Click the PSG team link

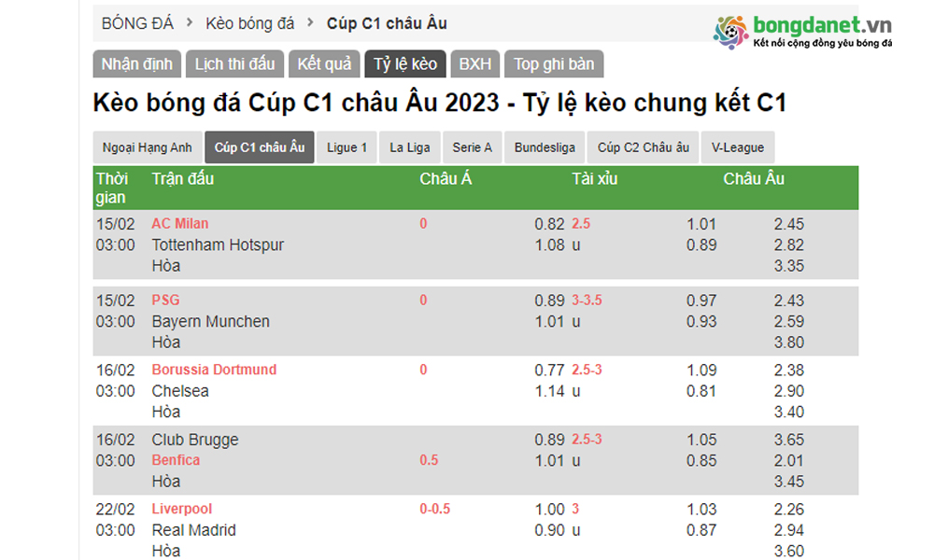click(x=165, y=301)
